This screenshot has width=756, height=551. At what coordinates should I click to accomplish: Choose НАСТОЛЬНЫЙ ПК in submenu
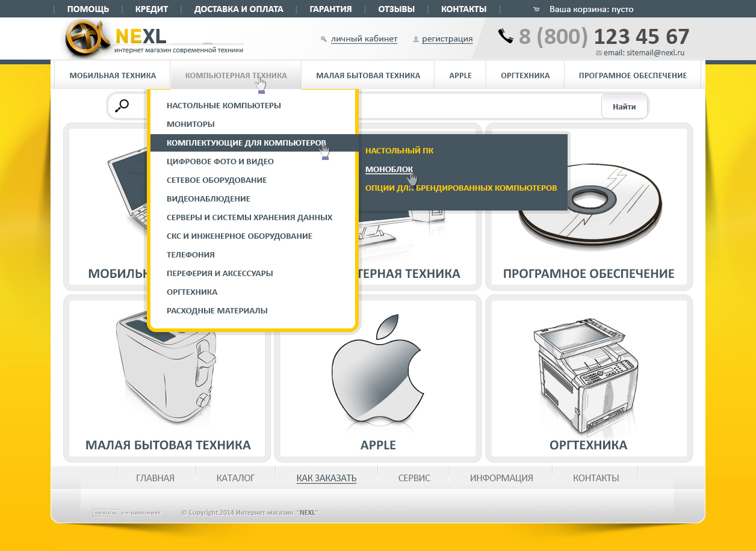(x=399, y=150)
